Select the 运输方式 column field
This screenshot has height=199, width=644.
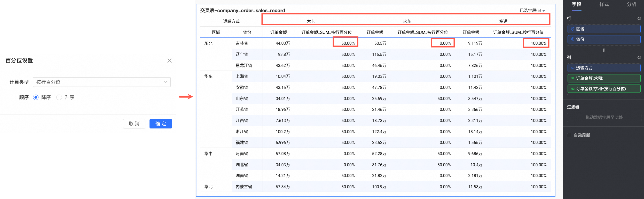coord(604,68)
